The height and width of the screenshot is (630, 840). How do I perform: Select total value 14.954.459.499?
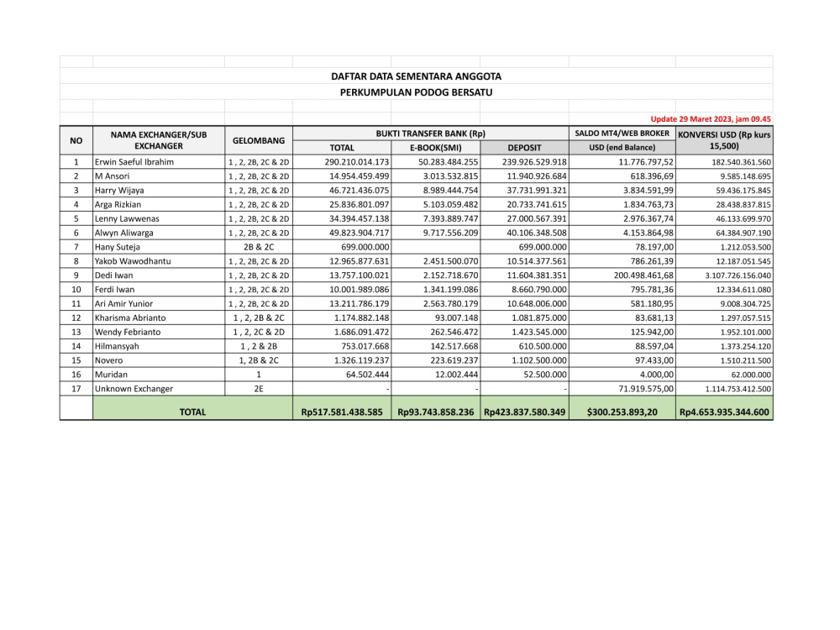coord(360,176)
